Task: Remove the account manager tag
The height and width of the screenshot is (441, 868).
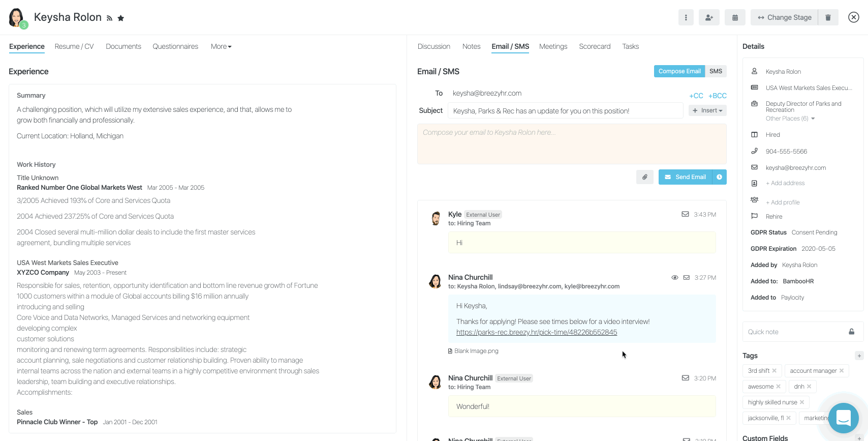Action: [842, 371]
